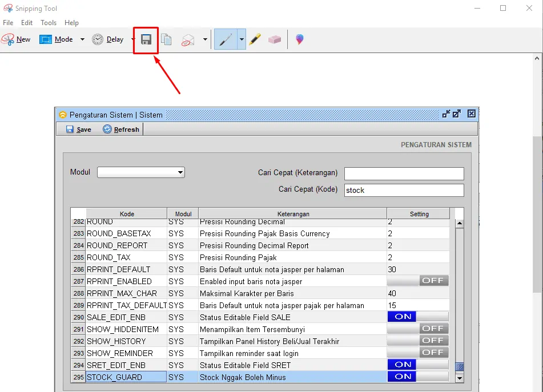Viewport: 543px width, 392px height.
Task: Click the Refresh button in Pengaturan Sistem
Action: point(121,130)
